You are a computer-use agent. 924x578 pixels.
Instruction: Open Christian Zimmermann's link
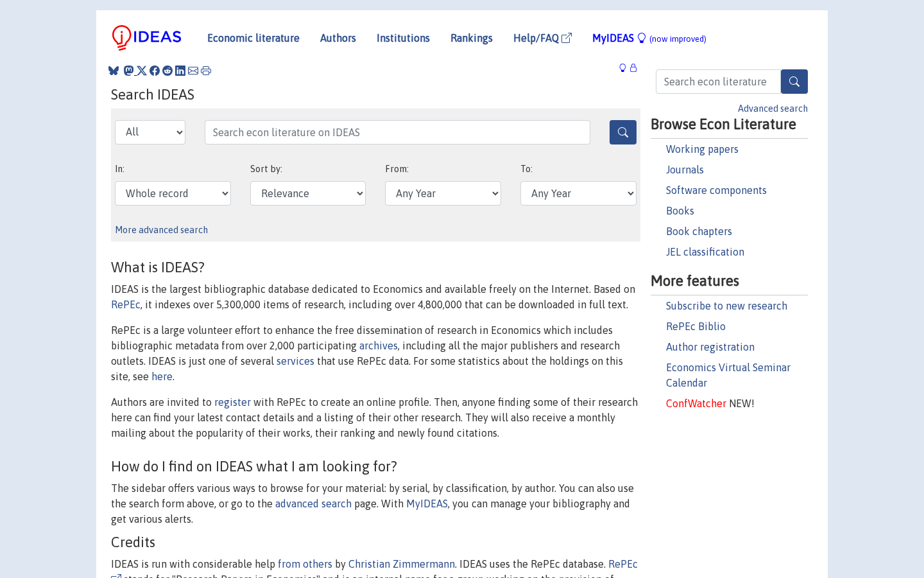(x=402, y=564)
